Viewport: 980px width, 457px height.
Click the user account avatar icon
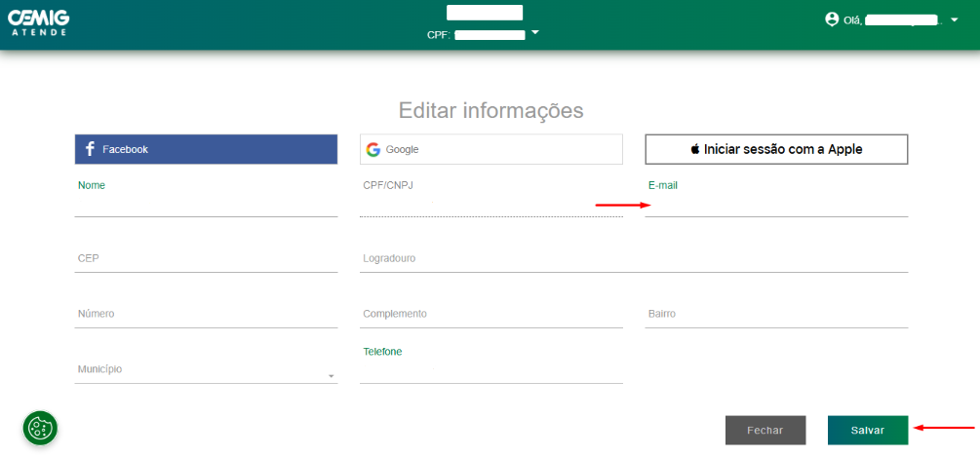pos(832,19)
